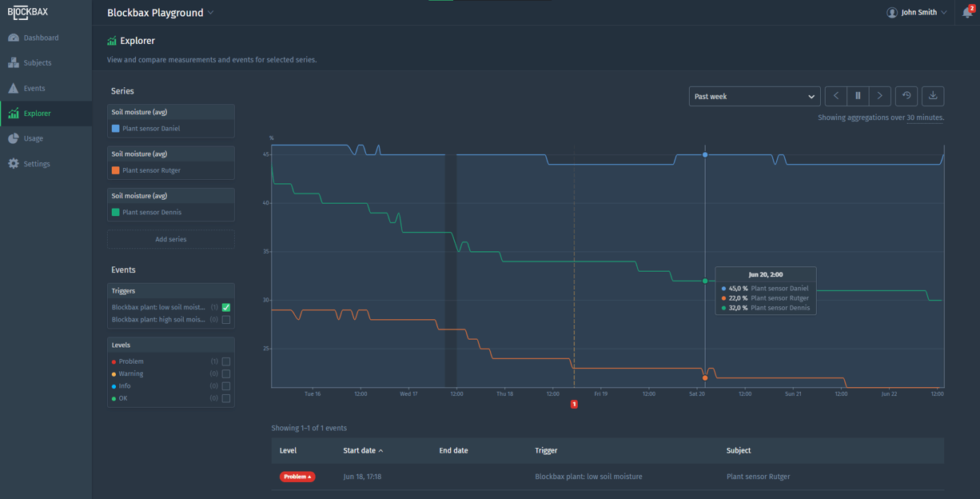980x499 pixels.
Task: Open the John Smith account menu
Action: click(915, 12)
